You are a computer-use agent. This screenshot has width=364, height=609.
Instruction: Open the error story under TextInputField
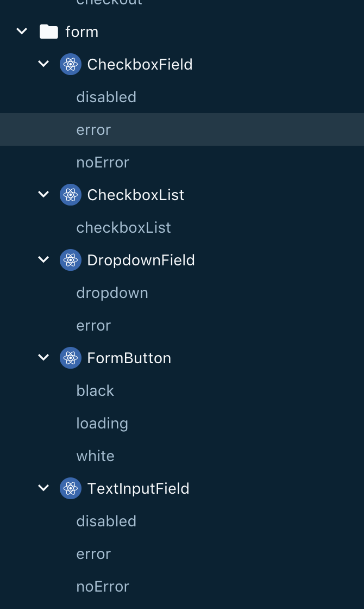pos(93,554)
